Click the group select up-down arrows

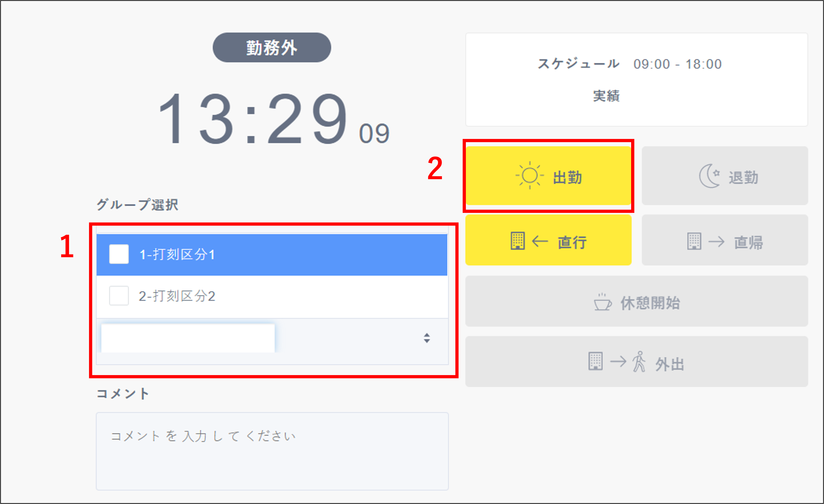(427, 338)
